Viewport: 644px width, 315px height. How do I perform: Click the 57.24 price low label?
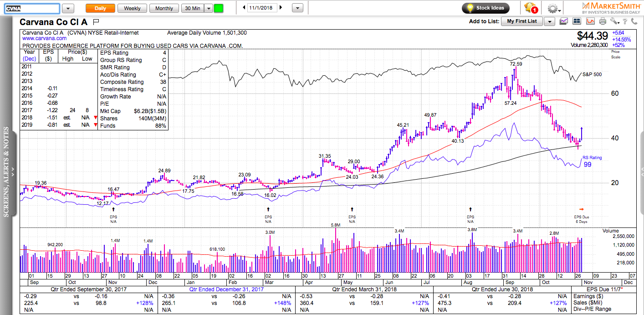click(511, 103)
